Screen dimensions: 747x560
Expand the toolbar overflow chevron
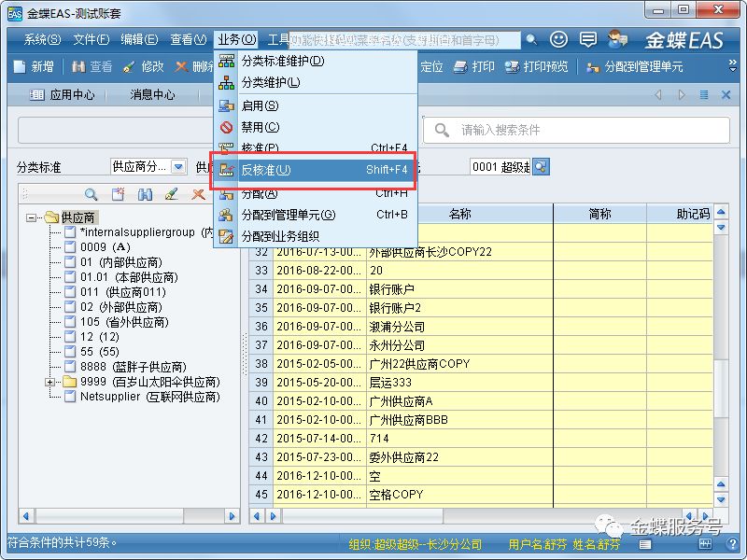point(733,65)
